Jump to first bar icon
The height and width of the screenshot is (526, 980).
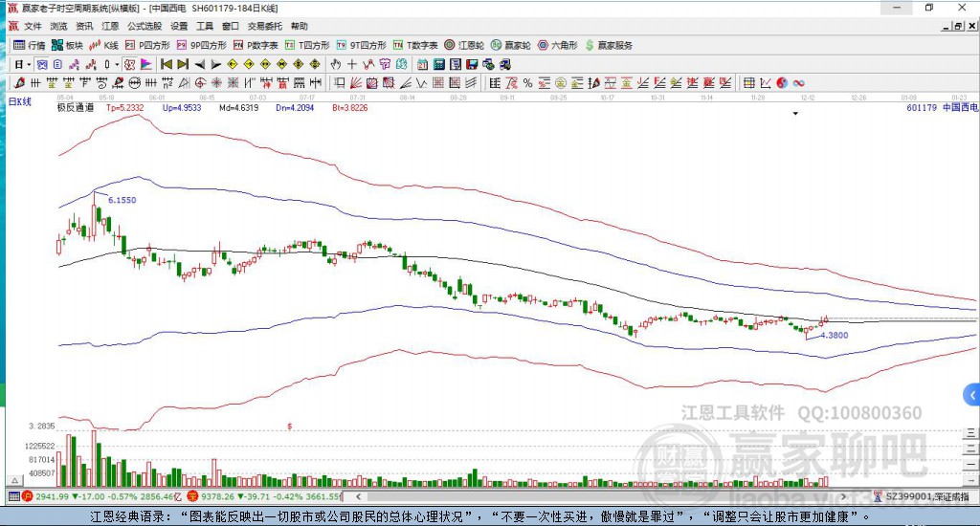pyautogui.click(x=167, y=64)
